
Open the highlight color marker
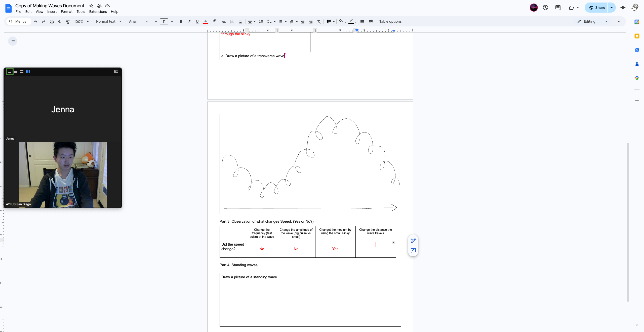(x=214, y=21)
